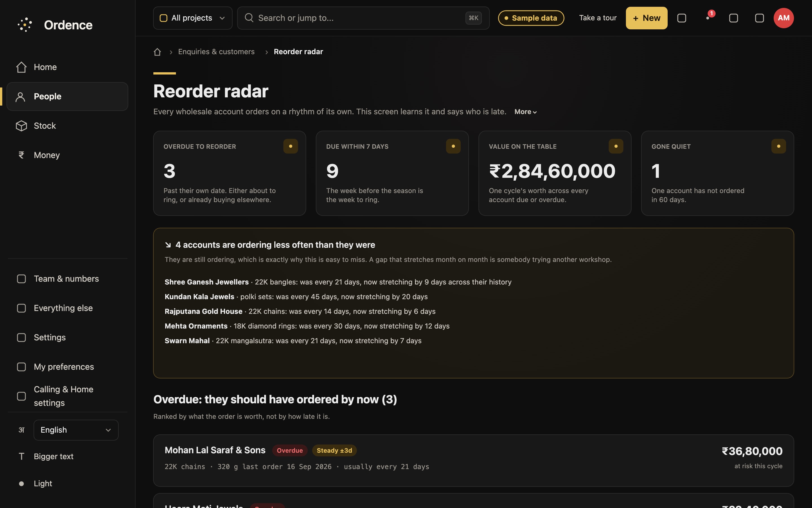Select Shree Ganesh Jewellers entry
This screenshot has width=812, height=508.
(x=338, y=282)
